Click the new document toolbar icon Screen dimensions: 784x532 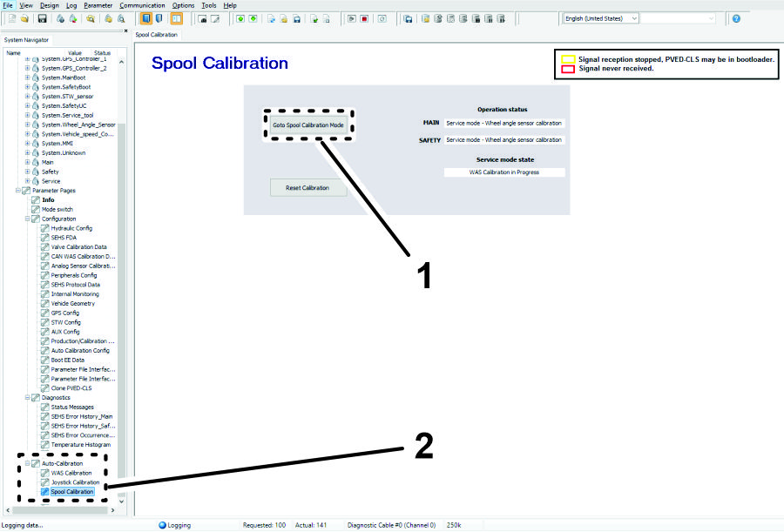tap(12, 18)
